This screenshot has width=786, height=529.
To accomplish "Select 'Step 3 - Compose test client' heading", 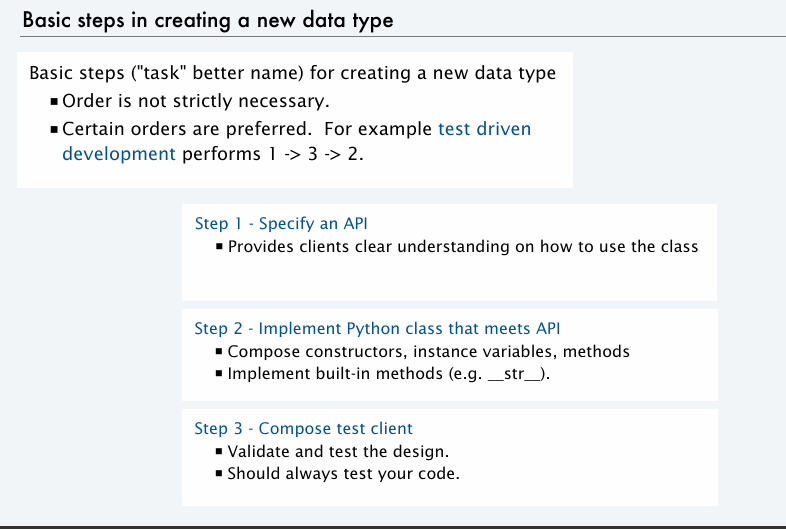I will [x=303, y=429].
